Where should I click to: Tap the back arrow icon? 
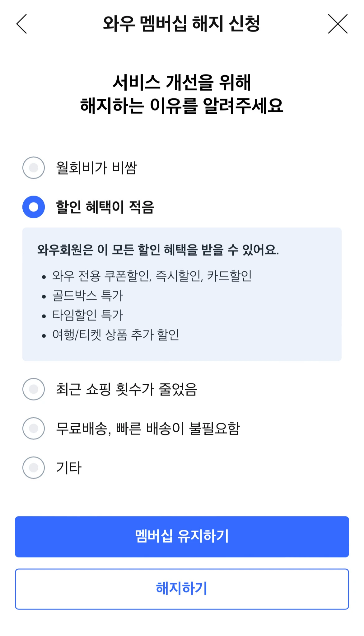click(22, 24)
